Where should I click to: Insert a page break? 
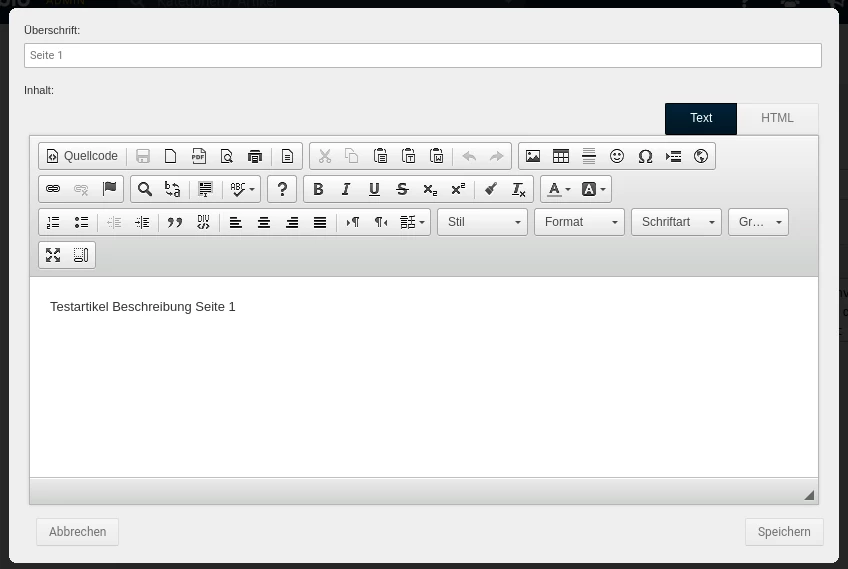pos(673,156)
